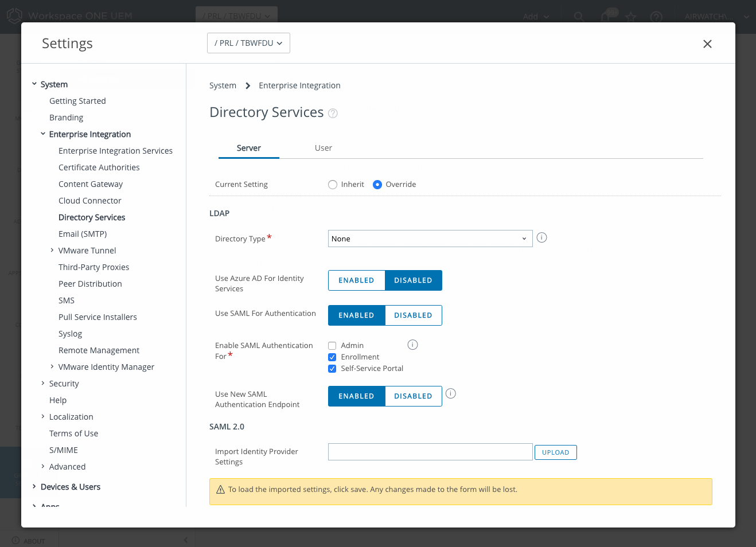Expand VMware Identity Manager node
Screen dimensions: 756x547
[52, 367]
